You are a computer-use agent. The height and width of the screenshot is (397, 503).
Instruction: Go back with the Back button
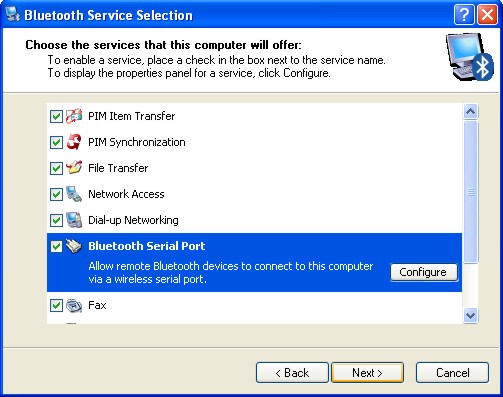(x=292, y=373)
